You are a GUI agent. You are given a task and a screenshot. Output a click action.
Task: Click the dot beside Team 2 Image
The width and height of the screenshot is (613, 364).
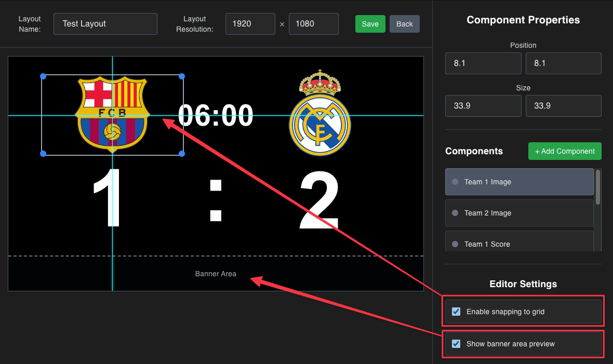[x=455, y=213]
